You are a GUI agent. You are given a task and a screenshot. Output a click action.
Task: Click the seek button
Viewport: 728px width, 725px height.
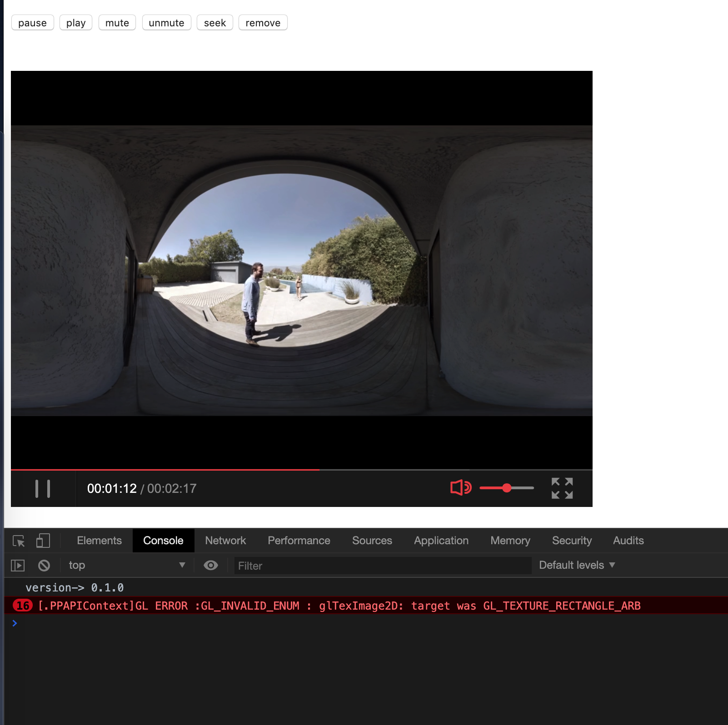[x=215, y=23]
